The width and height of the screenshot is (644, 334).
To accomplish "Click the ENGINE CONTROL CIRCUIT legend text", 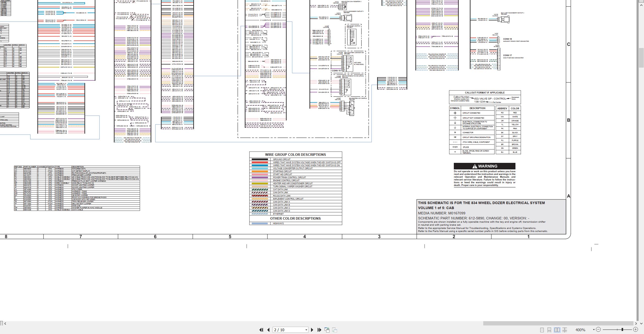I will tap(286, 180).
